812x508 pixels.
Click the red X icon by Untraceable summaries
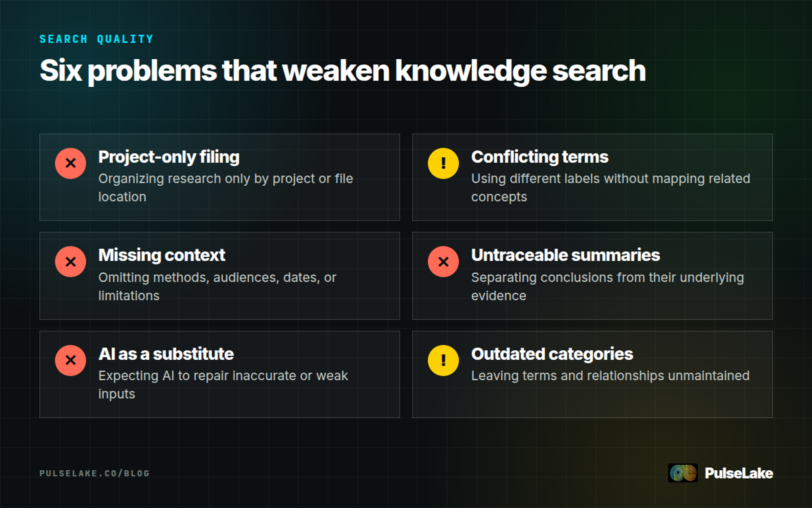click(x=443, y=261)
